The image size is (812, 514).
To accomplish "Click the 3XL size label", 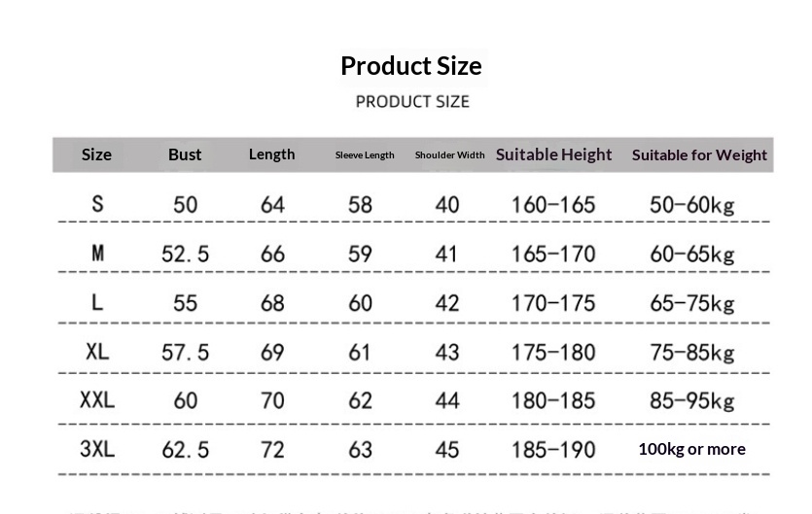I will [97, 449].
